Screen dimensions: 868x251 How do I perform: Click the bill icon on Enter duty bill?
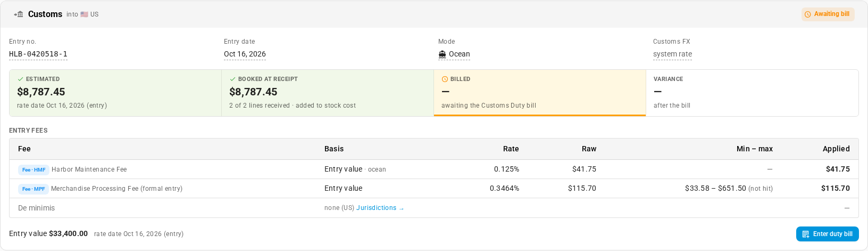tap(806, 234)
